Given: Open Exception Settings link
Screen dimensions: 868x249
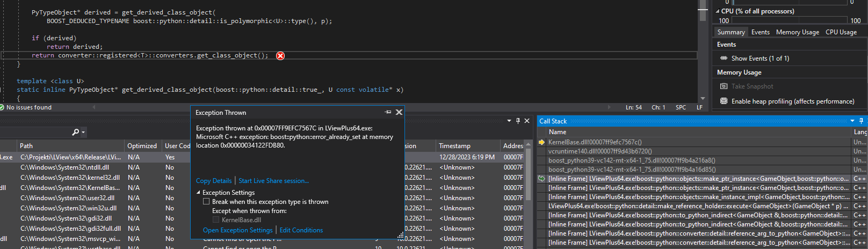Looking at the screenshot, I should [238, 230].
